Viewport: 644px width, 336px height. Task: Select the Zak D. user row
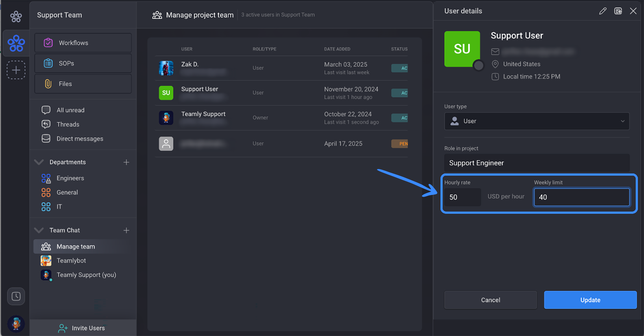281,68
